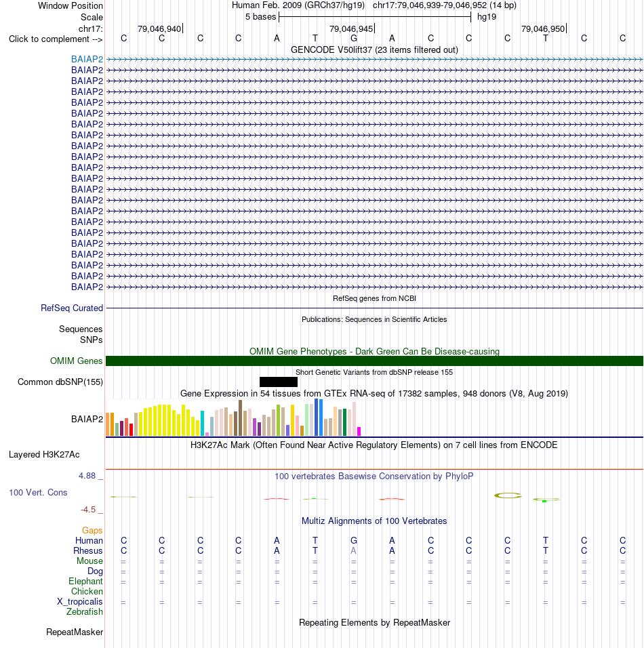Image resolution: width=644 pixels, height=648 pixels.
Task: Open 'RefSeq genes from NCBI' track title
Action: [374, 298]
